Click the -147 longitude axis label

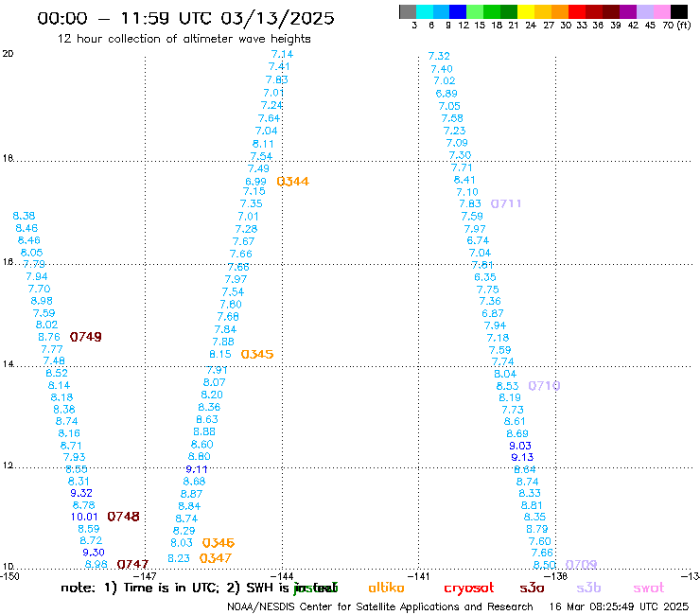tap(146, 576)
